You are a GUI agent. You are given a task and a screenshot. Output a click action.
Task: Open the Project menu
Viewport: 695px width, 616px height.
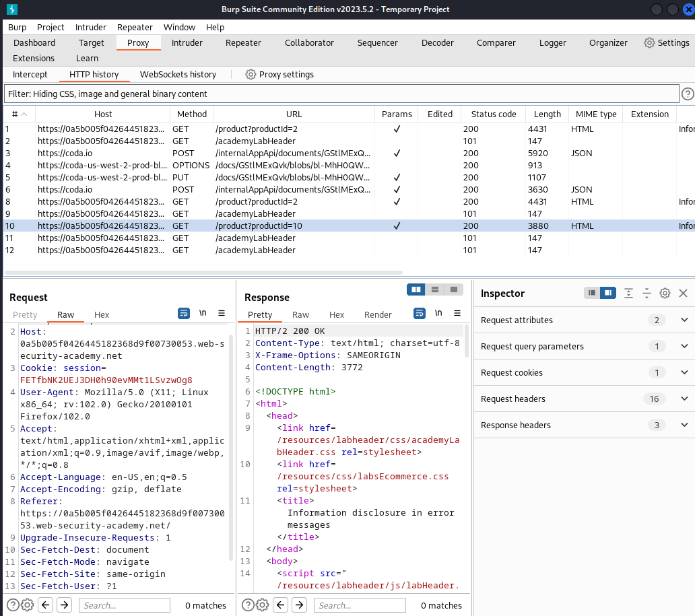click(x=51, y=27)
